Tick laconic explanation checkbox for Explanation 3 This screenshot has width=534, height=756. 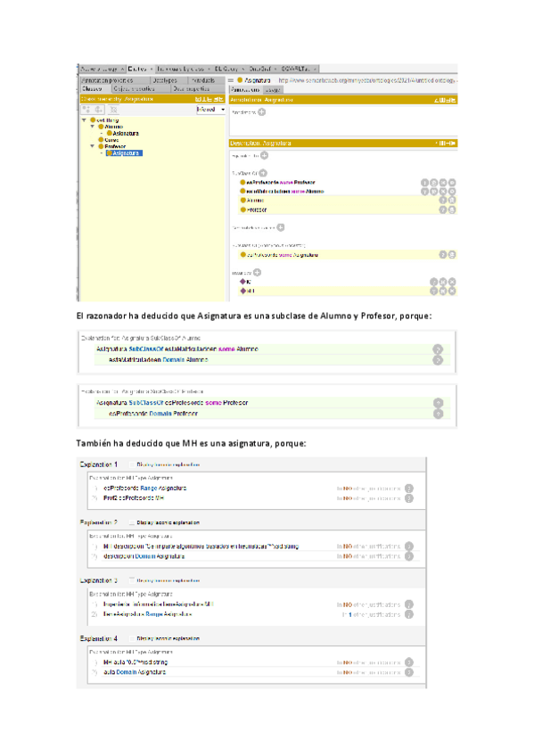[x=132, y=580]
